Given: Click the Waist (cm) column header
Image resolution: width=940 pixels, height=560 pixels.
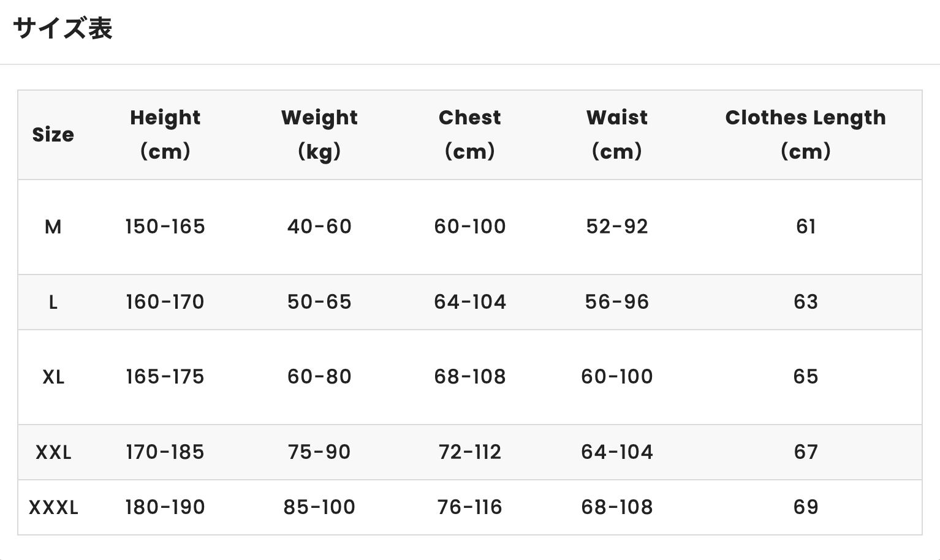Looking at the screenshot, I should [617, 134].
